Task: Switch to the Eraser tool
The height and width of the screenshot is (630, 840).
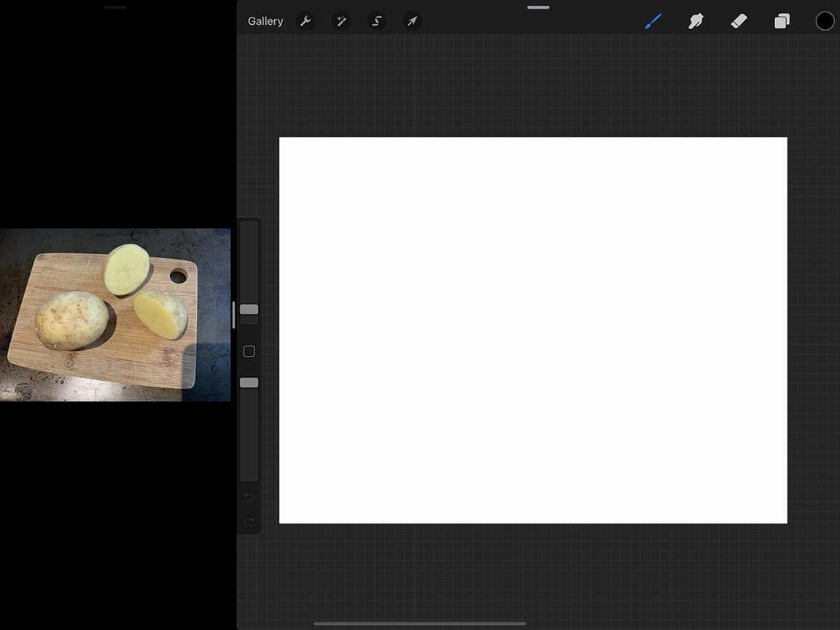Action: click(x=739, y=20)
